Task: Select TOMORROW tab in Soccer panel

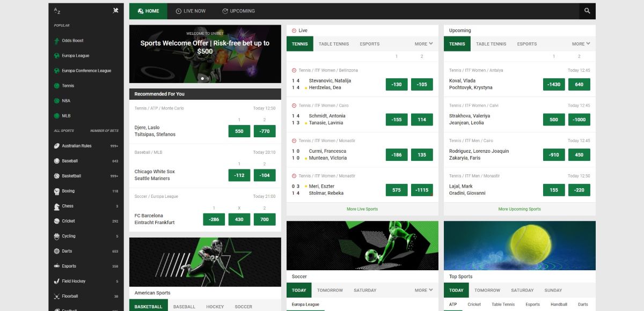Action: pyautogui.click(x=330, y=290)
